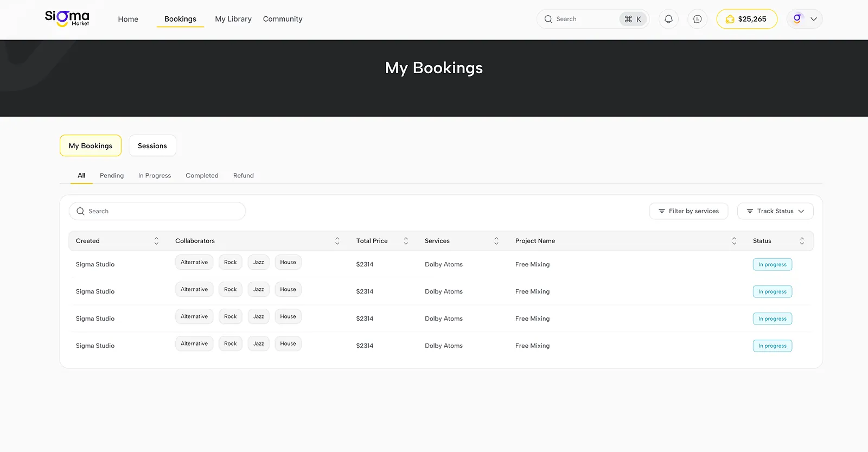The image size is (868, 452).
Task: Click the Sigma Market logo
Action: point(67,18)
